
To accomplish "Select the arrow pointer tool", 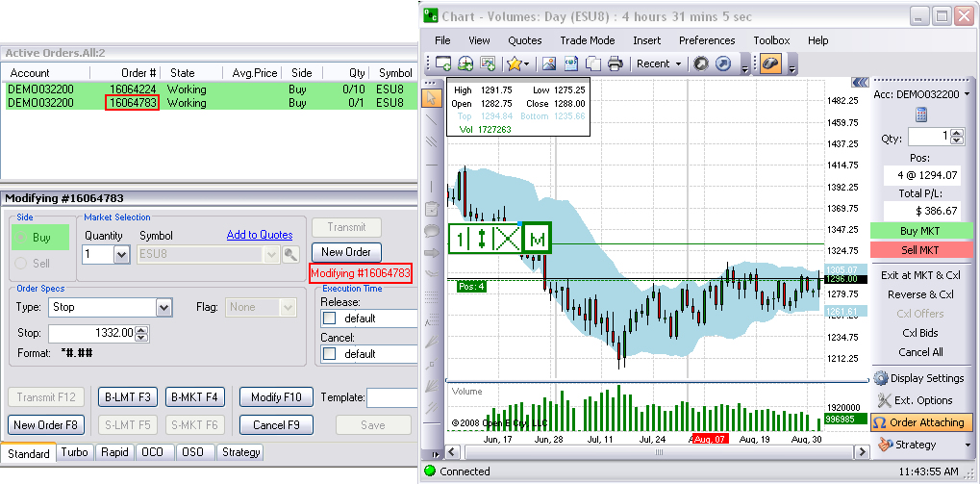I will (431, 95).
